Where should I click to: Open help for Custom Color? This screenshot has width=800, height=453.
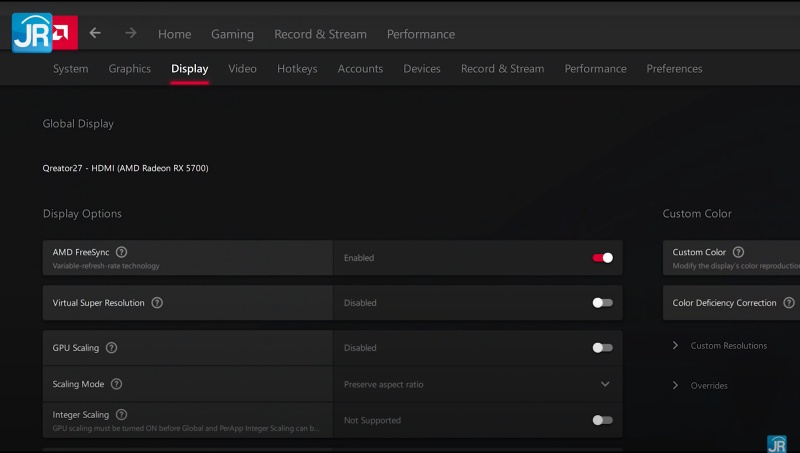point(738,252)
